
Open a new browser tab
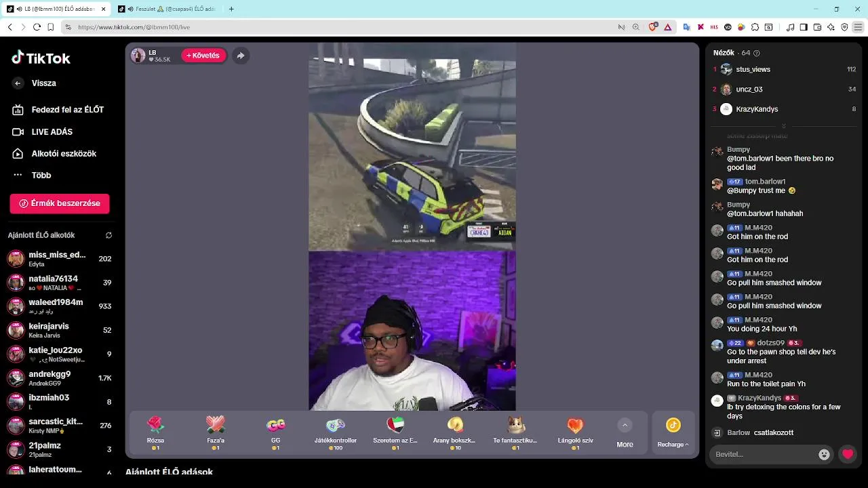[231, 9]
